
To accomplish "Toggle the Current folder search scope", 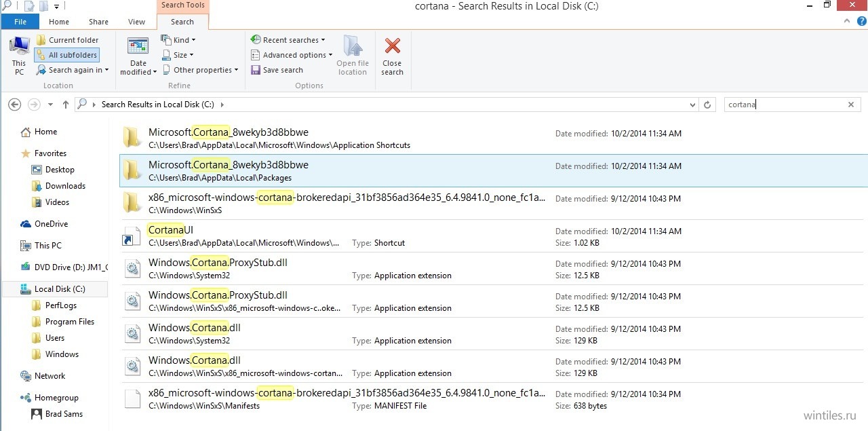I will click(x=68, y=40).
